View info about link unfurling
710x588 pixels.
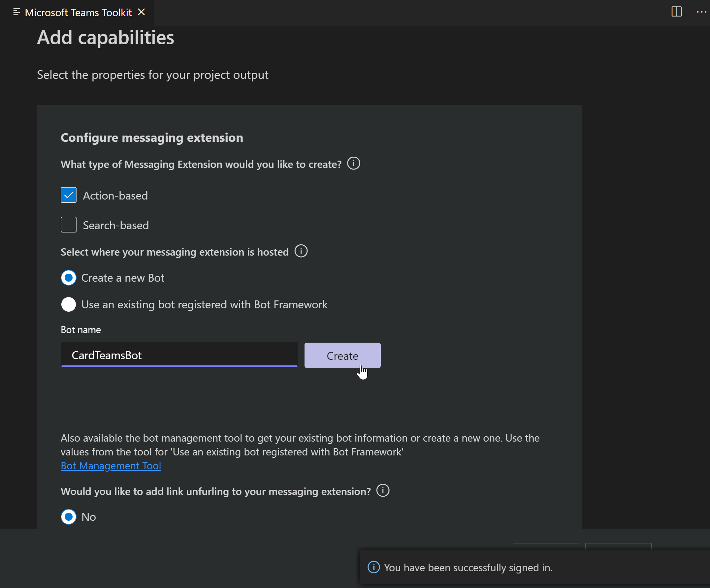click(x=382, y=491)
